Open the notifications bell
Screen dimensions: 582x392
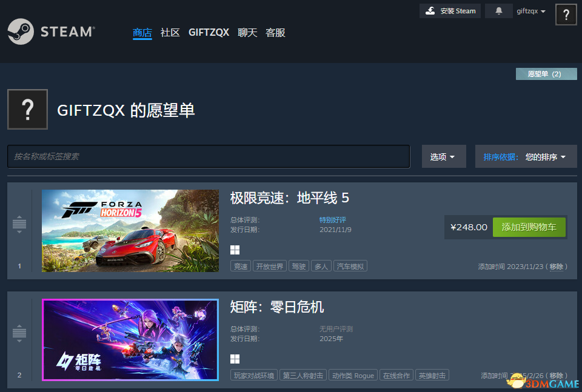[498, 11]
